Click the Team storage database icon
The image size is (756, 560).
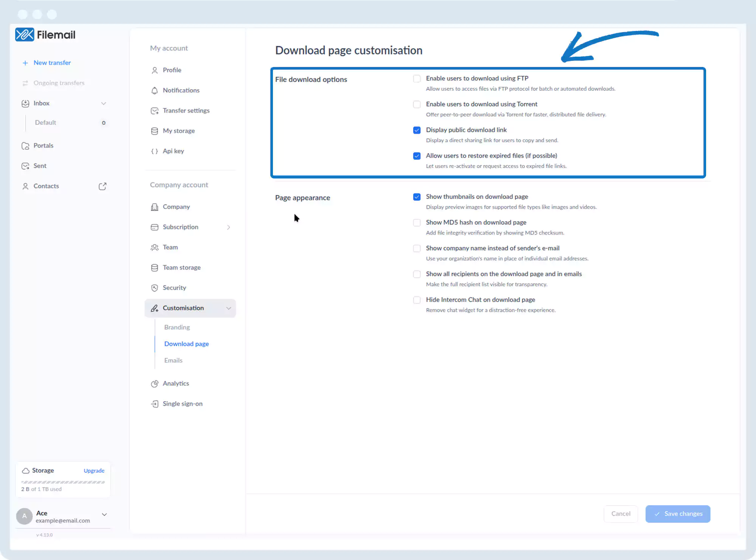pos(154,268)
